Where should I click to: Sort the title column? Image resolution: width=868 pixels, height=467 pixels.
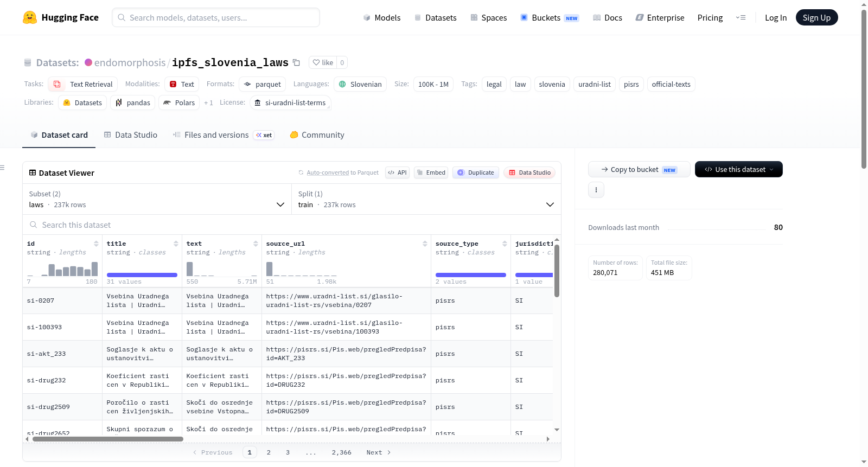tap(176, 244)
